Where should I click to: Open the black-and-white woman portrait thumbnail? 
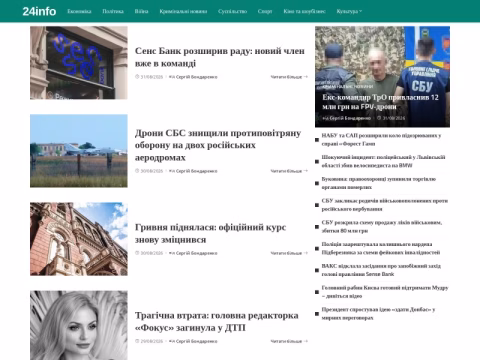point(79,325)
